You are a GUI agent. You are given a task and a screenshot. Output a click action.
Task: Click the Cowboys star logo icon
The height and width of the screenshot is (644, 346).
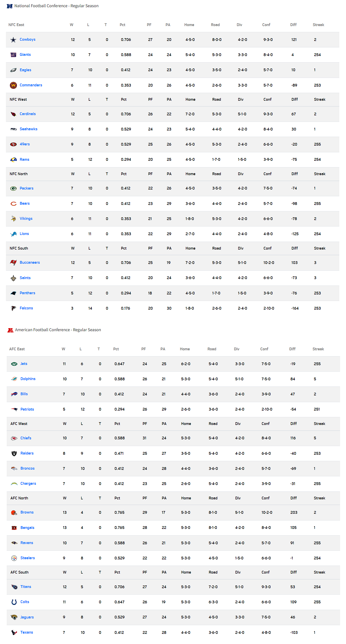point(13,40)
